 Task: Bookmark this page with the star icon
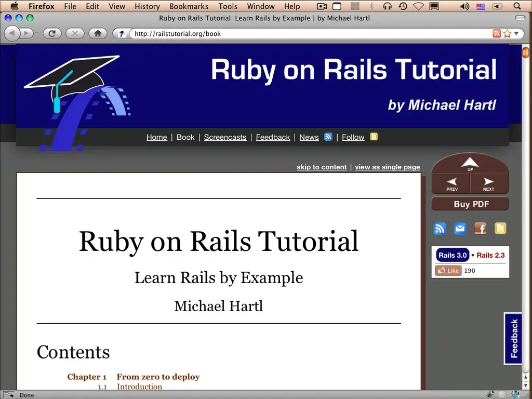click(507, 33)
